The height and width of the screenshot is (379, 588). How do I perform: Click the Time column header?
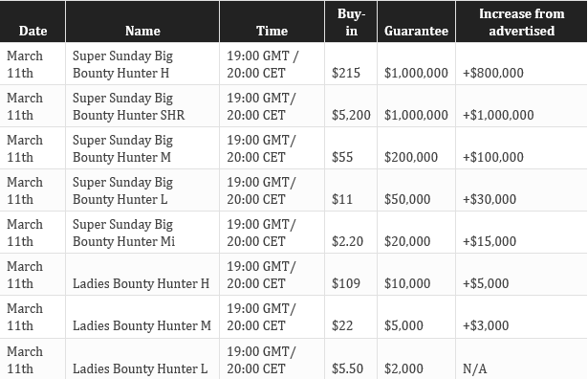pyautogui.click(x=272, y=21)
